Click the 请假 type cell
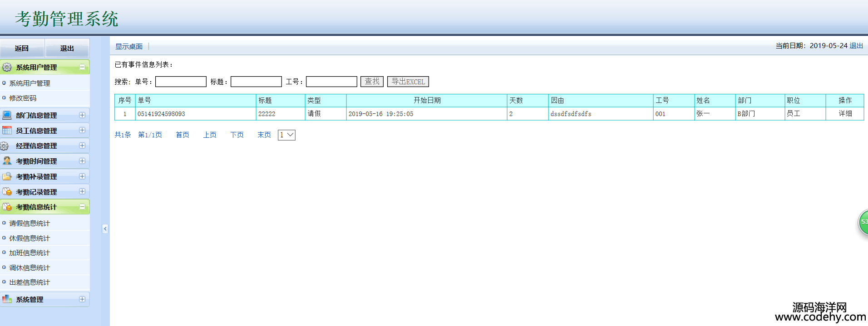The width and height of the screenshot is (868, 326). [x=325, y=114]
